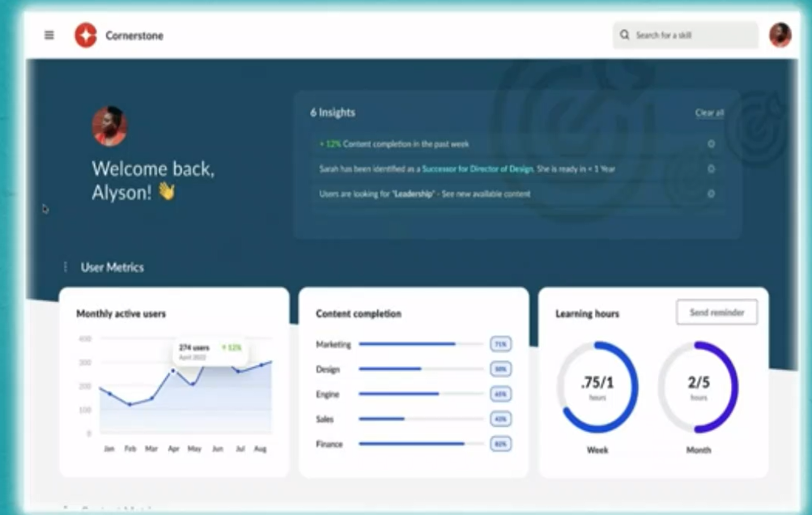Viewport: 812px width, 515px height.
Task: Click the Month learning hours ring
Action: click(x=698, y=386)
